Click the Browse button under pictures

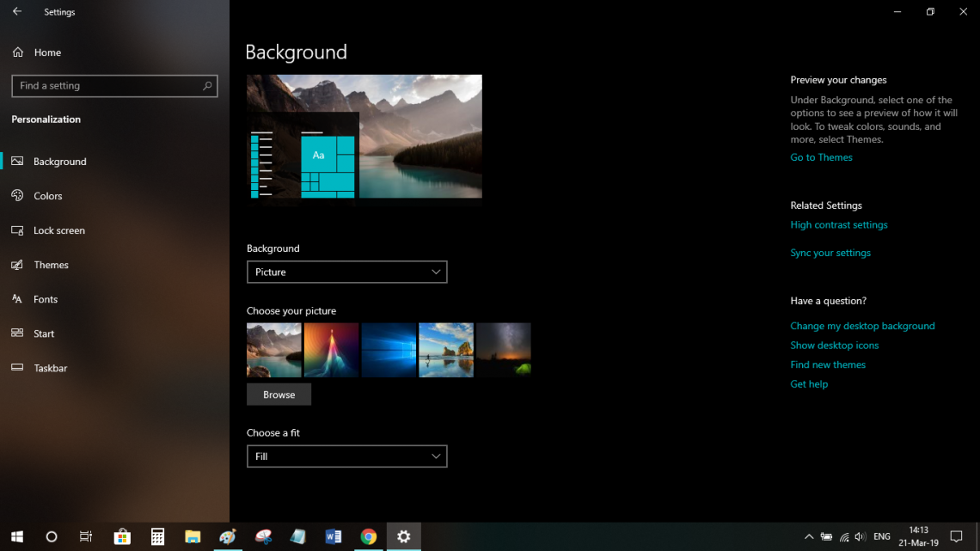[x=279, y=394]
